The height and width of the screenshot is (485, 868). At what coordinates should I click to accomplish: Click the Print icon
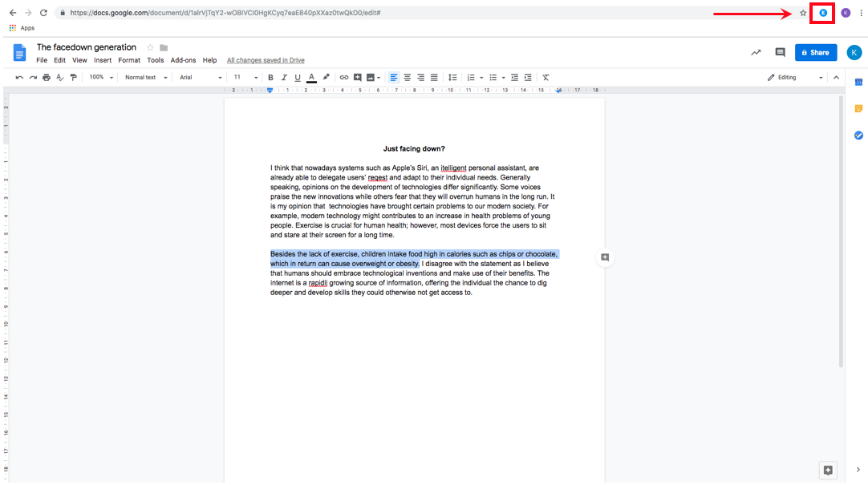click(47, 78)
